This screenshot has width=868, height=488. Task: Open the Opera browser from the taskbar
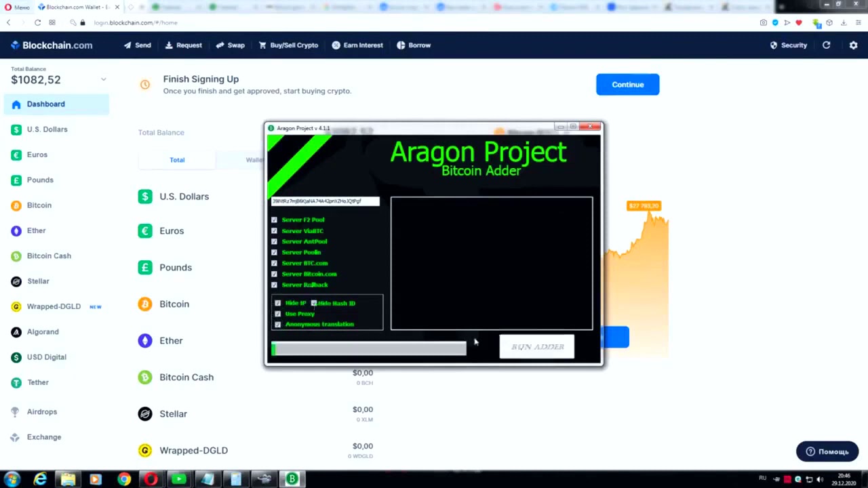[x=151, y=479]
